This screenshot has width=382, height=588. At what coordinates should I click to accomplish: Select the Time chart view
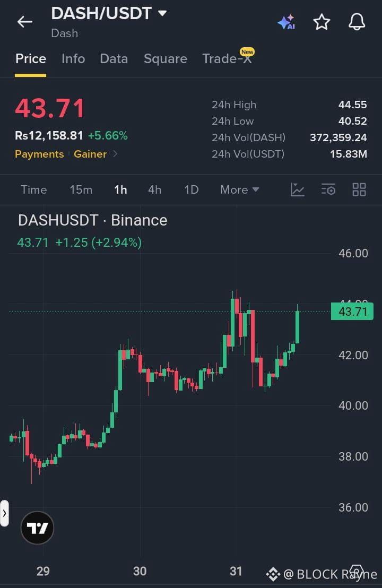(x=34, y=190)
